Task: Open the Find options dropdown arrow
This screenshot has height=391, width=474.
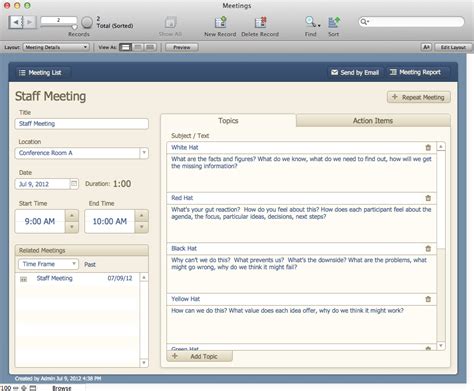Action: coord(319,26)
